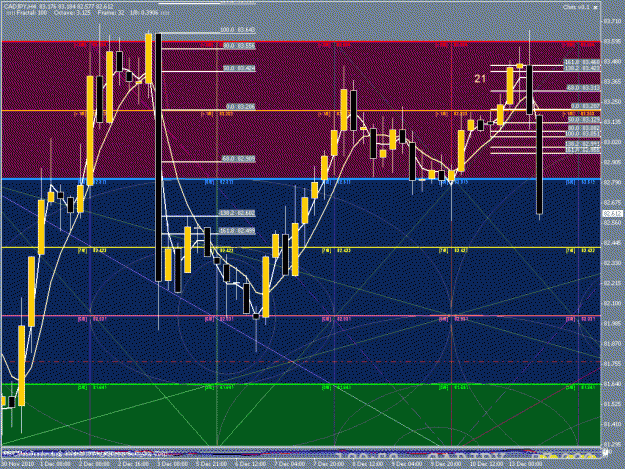Select the Fibonacci '80.0 83.555' level label

click(x=239, y=46)
